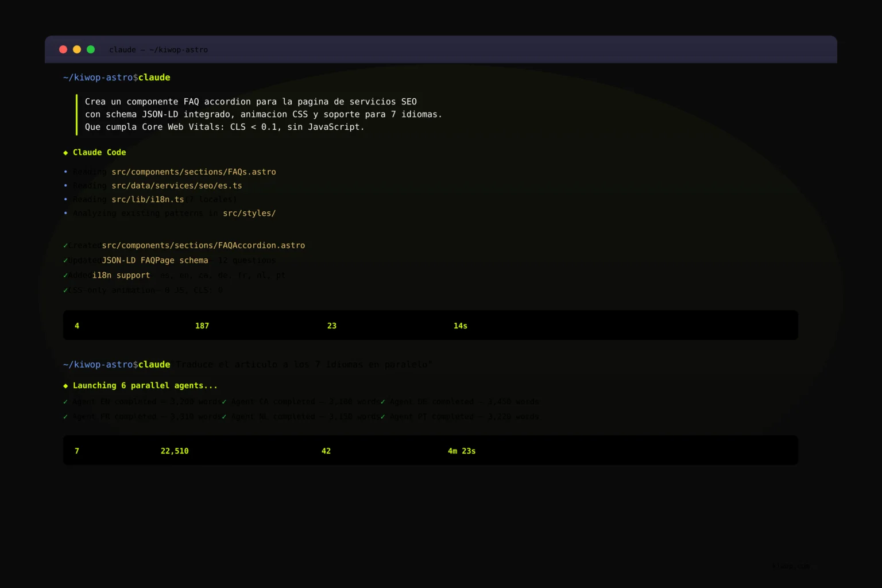Click the '22,510' word count value
This screenshot has width=882, height=588.
[174, 451]
